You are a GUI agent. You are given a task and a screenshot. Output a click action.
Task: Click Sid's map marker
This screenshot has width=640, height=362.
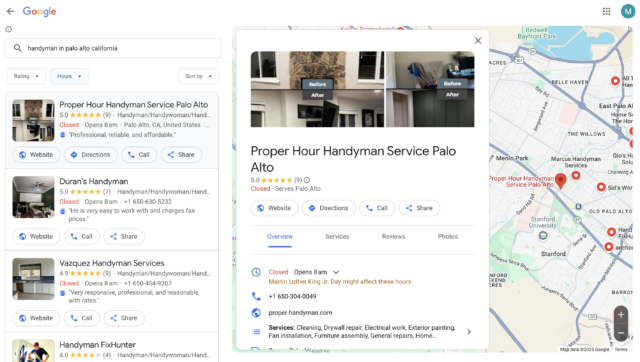[x=601, y=187]
